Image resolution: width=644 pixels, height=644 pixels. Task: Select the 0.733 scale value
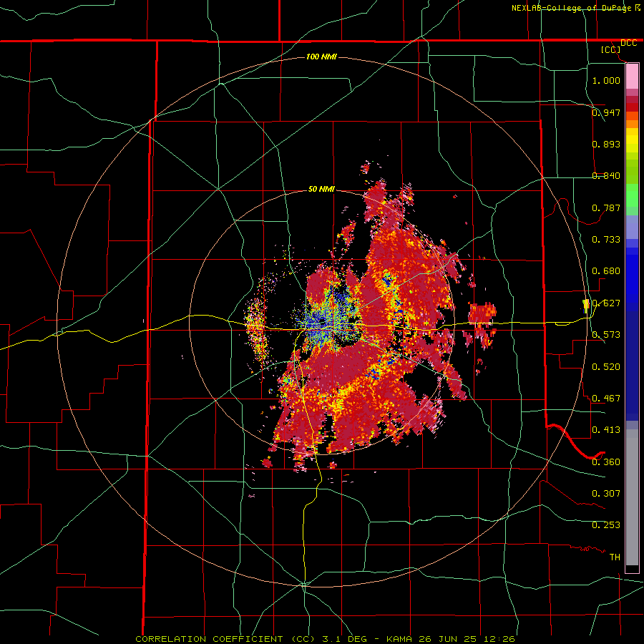coord(606,240)
